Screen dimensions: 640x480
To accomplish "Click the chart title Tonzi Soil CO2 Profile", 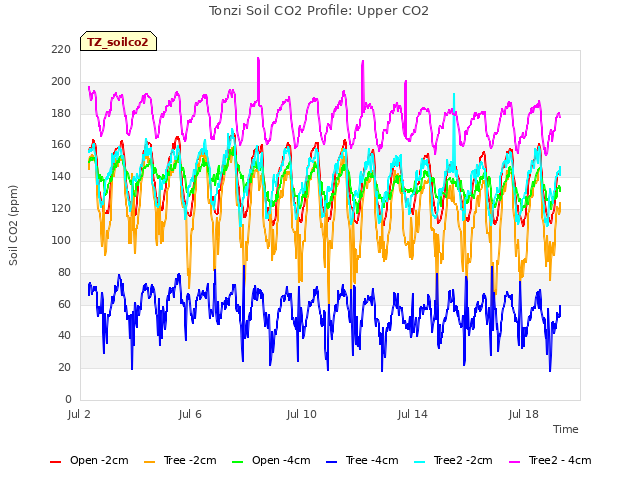I will tap(319, 11).
